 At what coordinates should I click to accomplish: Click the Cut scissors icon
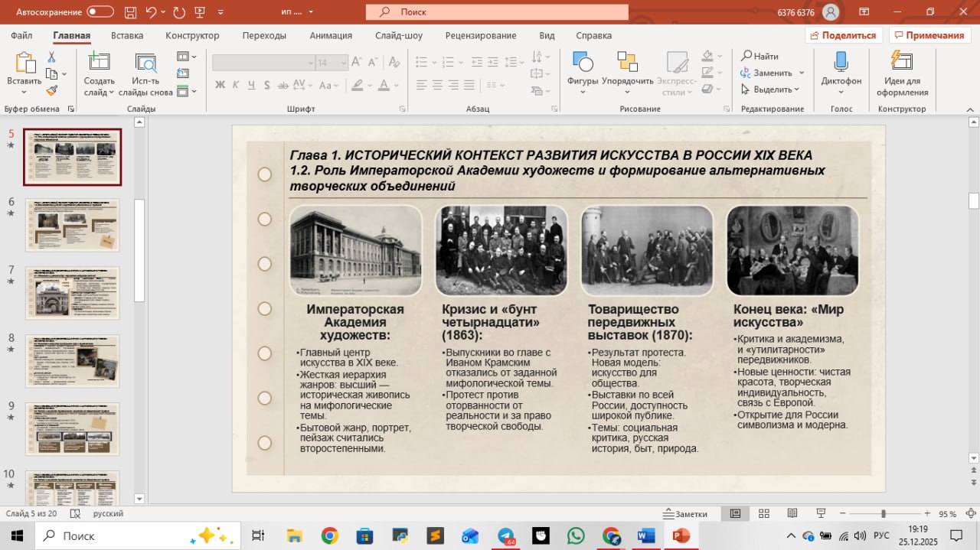(x=51, y=57)
